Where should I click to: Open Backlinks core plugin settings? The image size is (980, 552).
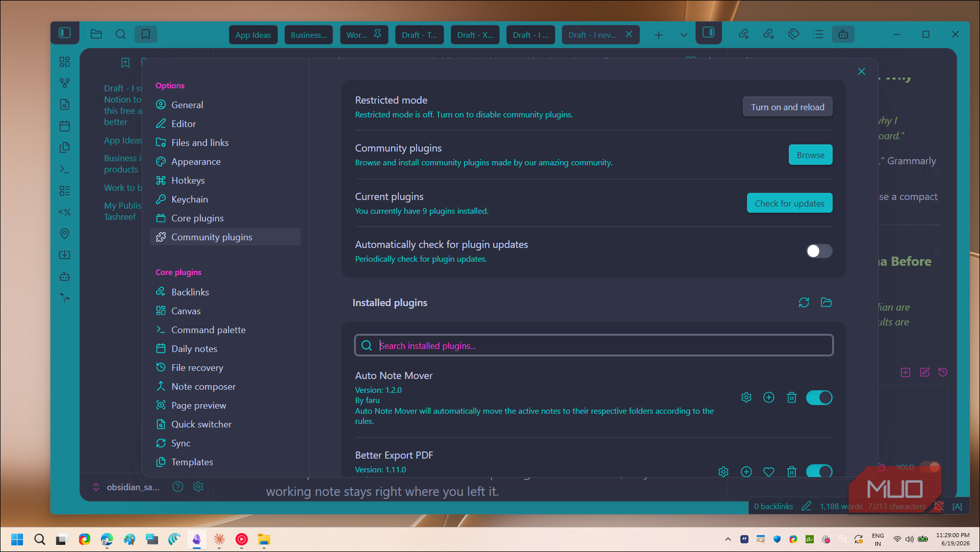tap(225, 292)
